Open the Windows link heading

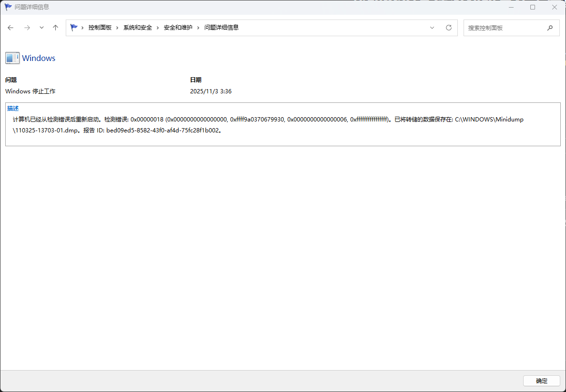coord(38,58)
